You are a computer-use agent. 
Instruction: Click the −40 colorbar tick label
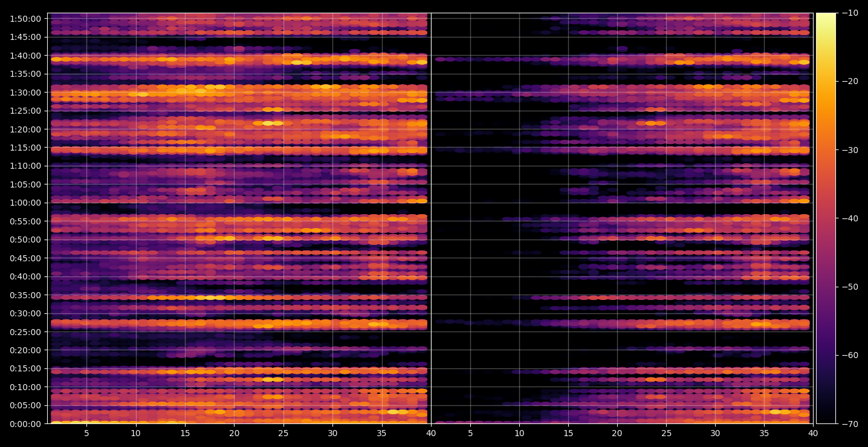tap(850, 218)
